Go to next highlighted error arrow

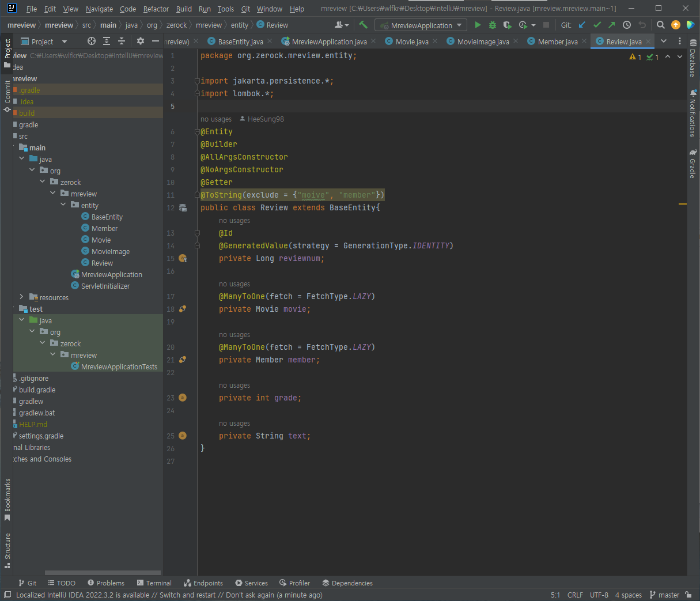(x=680, y=56)
